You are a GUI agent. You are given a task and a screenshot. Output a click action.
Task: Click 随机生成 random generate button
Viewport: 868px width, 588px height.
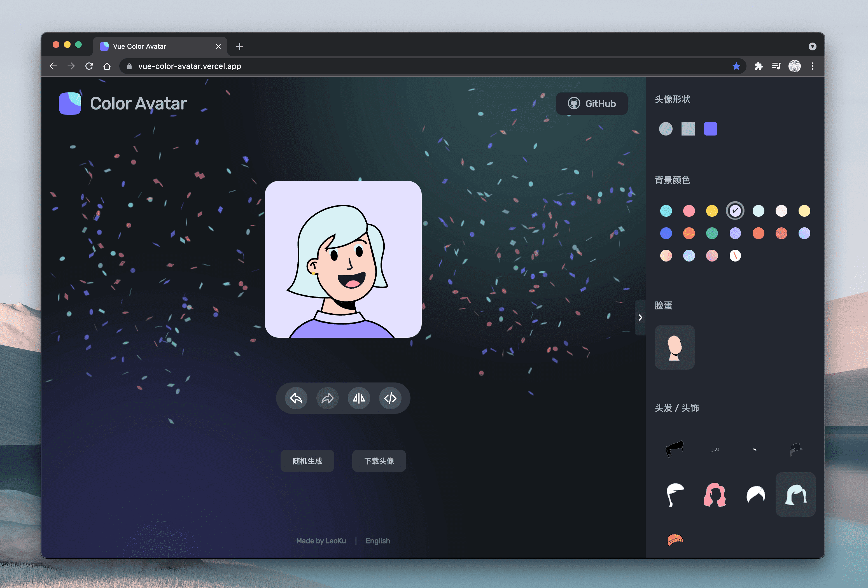point(307,461)
